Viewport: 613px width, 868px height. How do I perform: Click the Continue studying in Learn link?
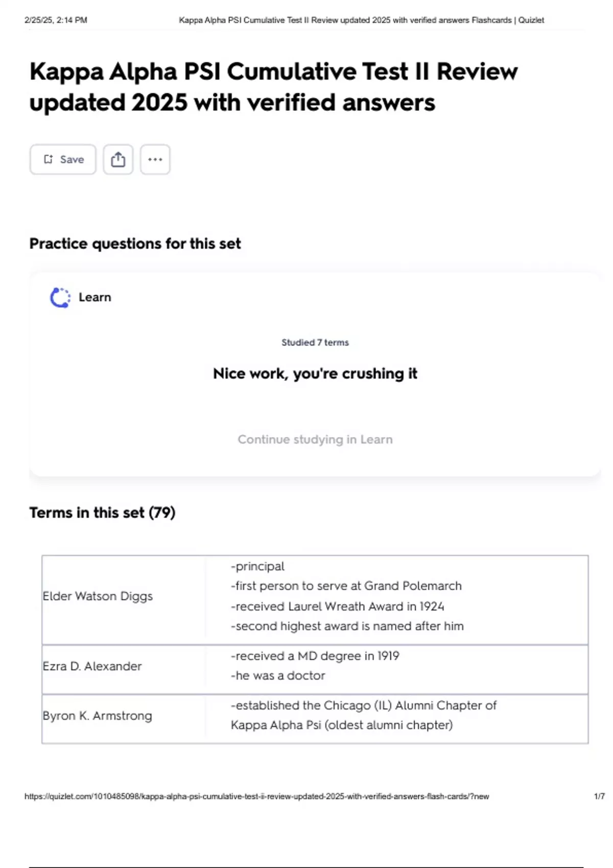point(315,440)
